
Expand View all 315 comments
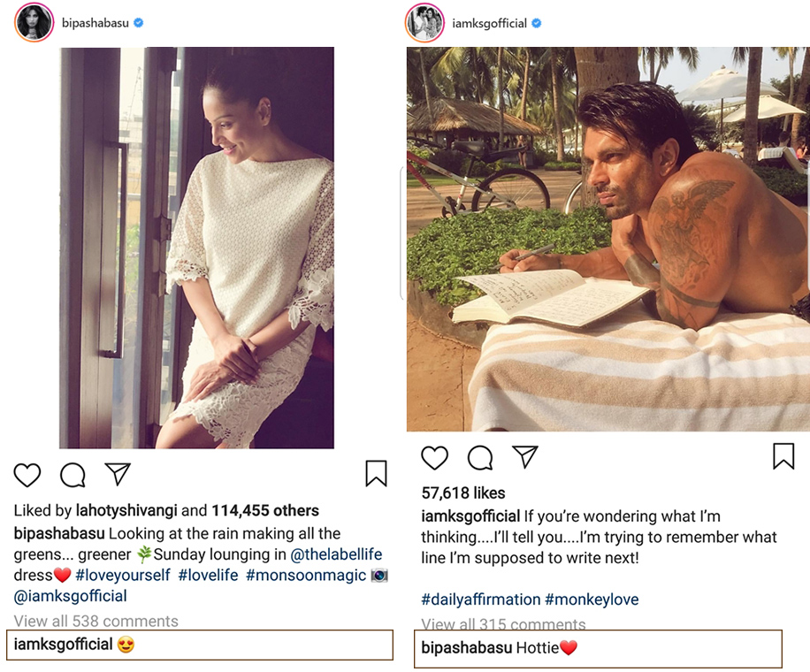(503, 623)
